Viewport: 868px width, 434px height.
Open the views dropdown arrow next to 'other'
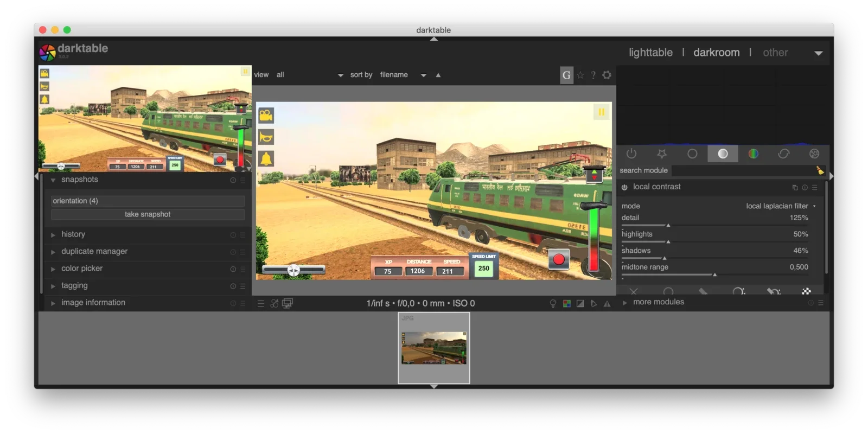pos(819,53)
